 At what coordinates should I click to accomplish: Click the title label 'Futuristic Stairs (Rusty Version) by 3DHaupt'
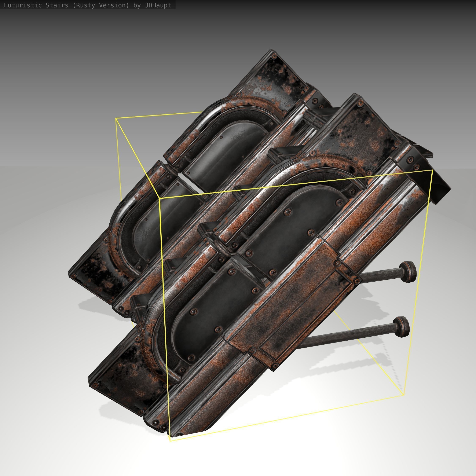pyautogui.click(x=87, y=6)
